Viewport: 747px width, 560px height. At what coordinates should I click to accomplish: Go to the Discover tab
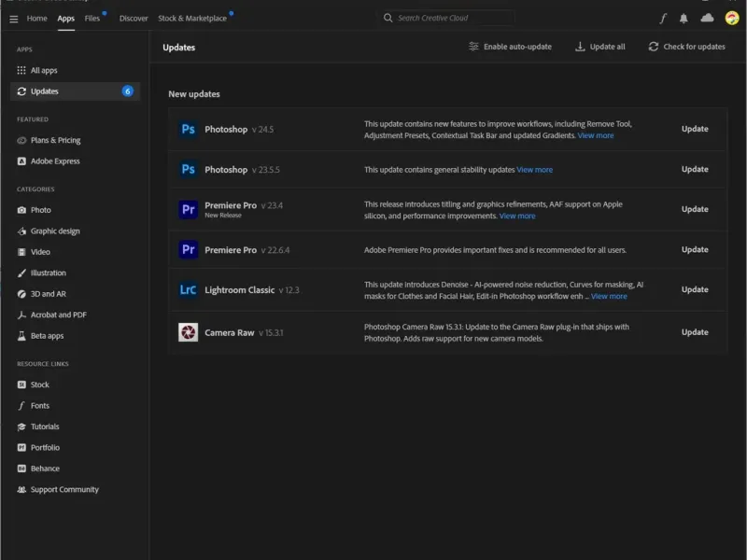pos(134,19)
